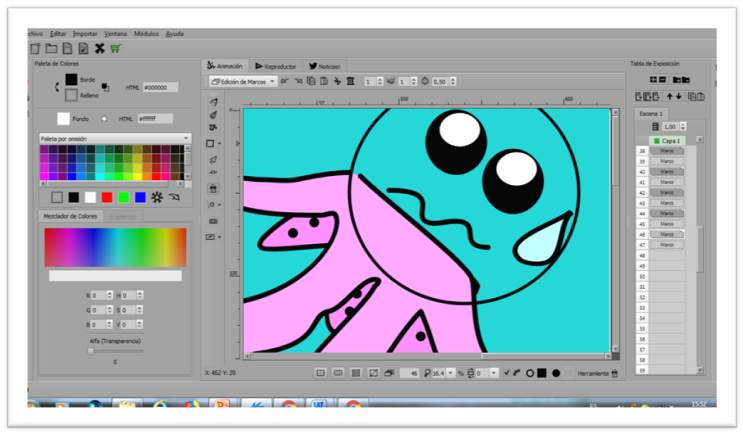The height and width of the screenshot is (434, 743).
Task: Open PowerPoint from the taskbar
Action: pos(222,404)
